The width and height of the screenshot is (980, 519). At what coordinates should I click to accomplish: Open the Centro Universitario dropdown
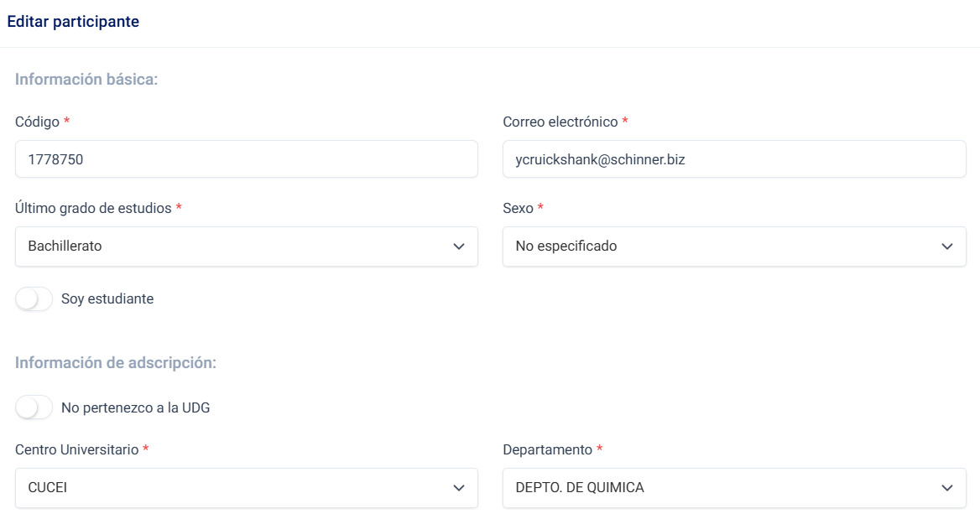coord(235,488)
